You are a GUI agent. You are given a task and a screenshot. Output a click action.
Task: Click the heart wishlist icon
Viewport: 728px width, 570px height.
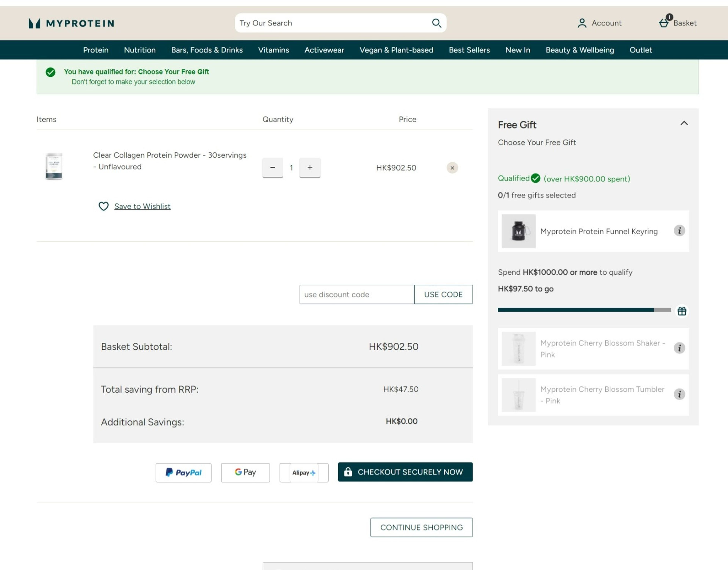104,206
